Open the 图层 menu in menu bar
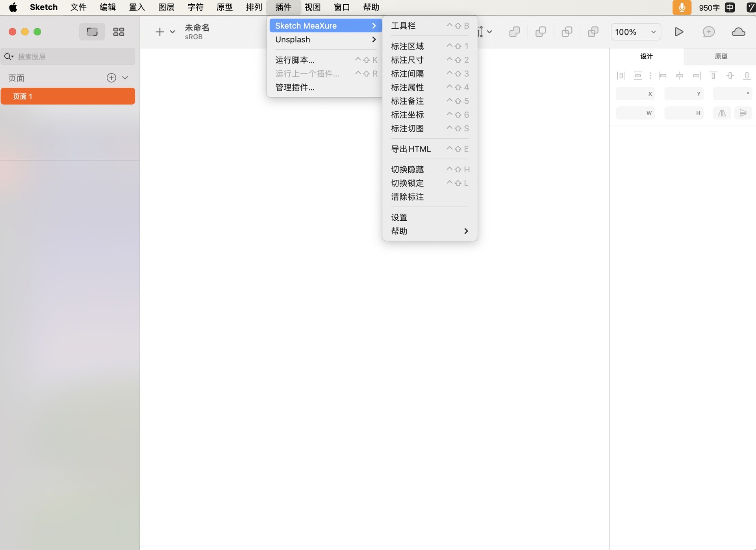The height and width of the screenshot is (550, 756). coord(166,7)
